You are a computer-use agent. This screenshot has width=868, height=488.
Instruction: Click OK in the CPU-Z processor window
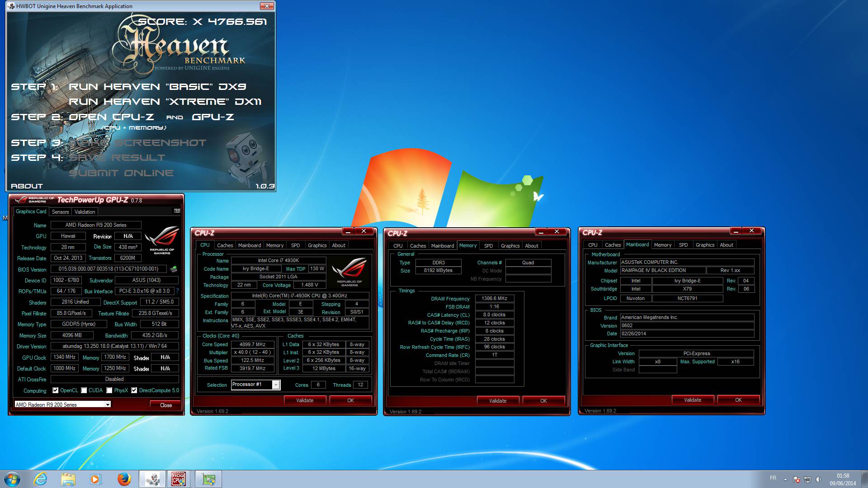(x=350, y=400)
